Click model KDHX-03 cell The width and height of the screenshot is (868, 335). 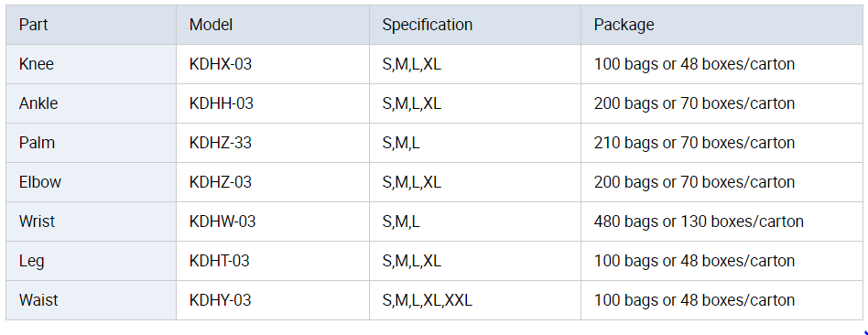point(272,64)
